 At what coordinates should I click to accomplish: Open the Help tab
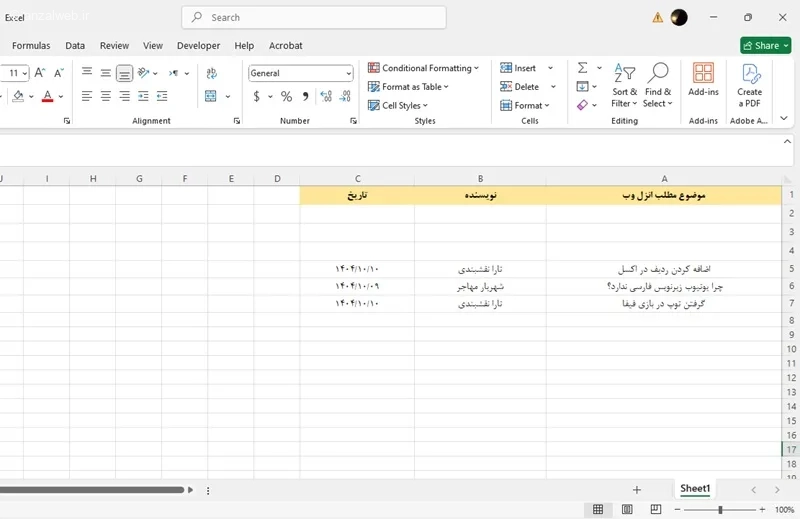tap(244, 45)
